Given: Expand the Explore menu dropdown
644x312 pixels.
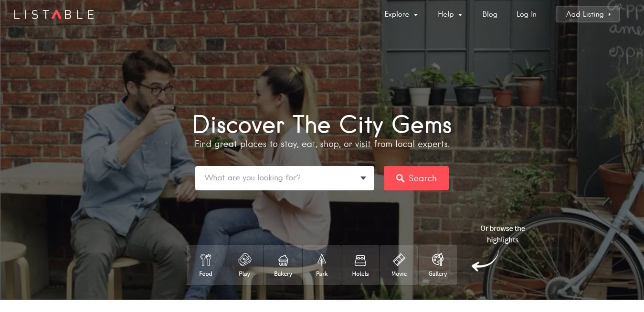Looking at the screenshot, I should [x=401, y=14].
